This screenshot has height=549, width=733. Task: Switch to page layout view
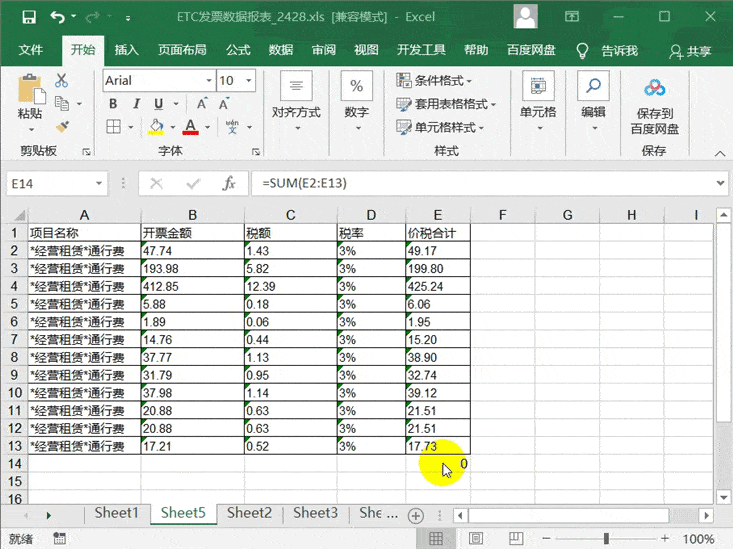point(476,538)
